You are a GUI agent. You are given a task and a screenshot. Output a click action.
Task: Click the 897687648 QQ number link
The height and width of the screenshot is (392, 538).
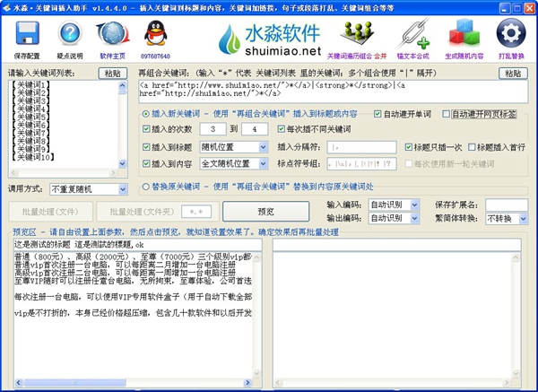coord(155,56)
